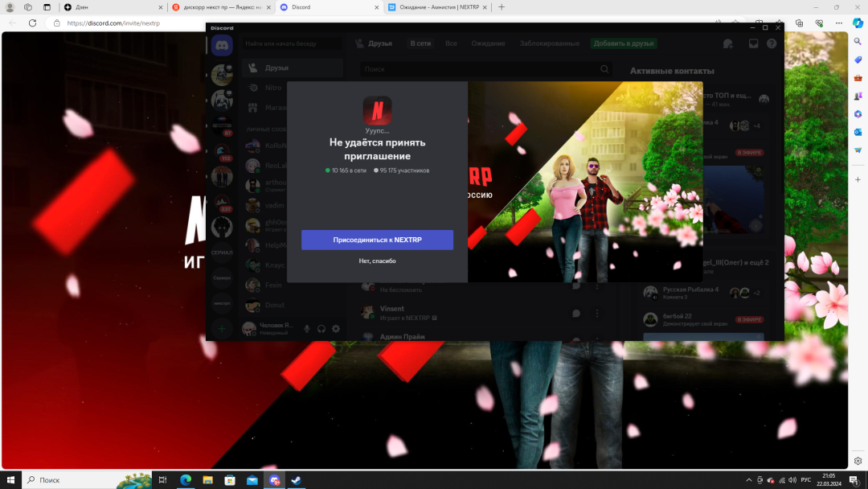
Task: Open the Серверс server icon
Action: pyautogui.click(x=222, y=278)
